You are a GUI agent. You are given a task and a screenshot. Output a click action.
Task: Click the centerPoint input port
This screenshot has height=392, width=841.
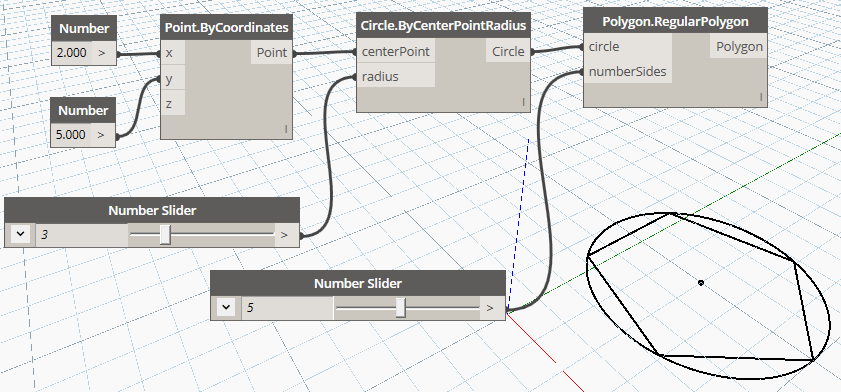[x=396, y=51]
